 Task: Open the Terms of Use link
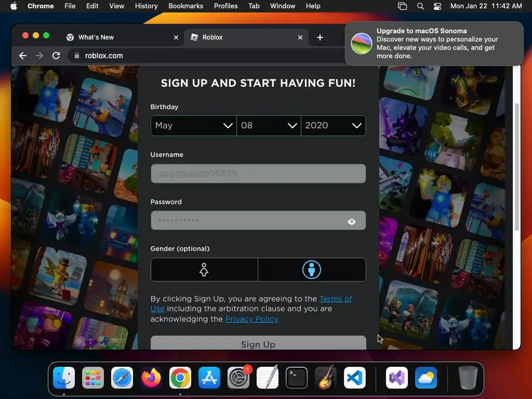(x=336, y=299)
